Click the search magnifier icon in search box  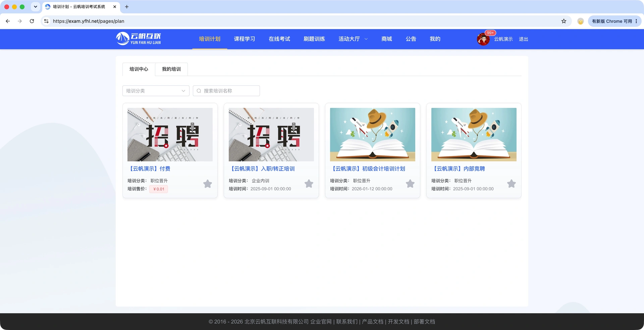(x=199, y=91)
